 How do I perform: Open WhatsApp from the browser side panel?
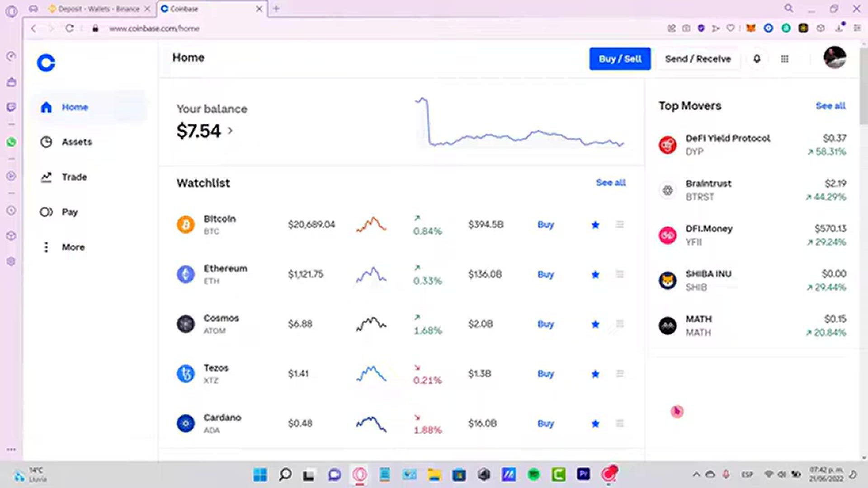(11, 142)
